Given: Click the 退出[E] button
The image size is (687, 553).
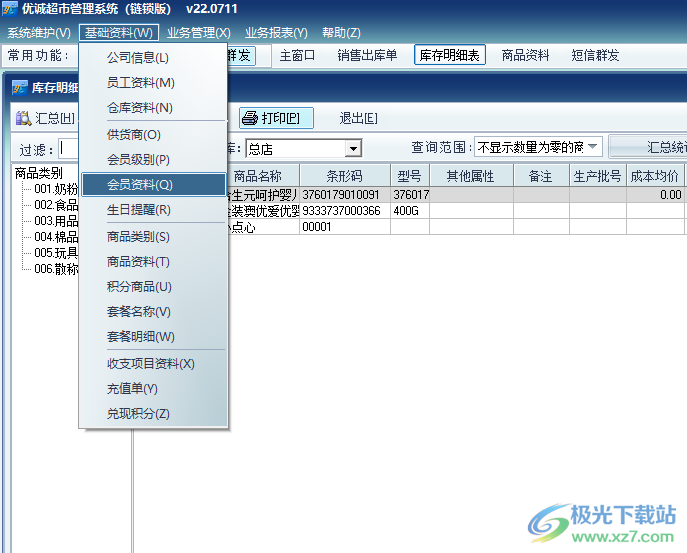Looking at the screenshot, I should point(358,118).
